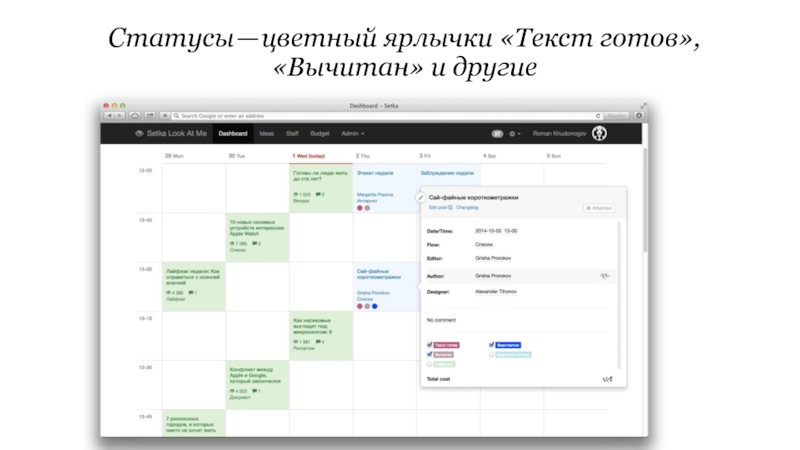Open the Staff section
The width and height of the screenshot is (800, 450).
[x=292, y=134]
